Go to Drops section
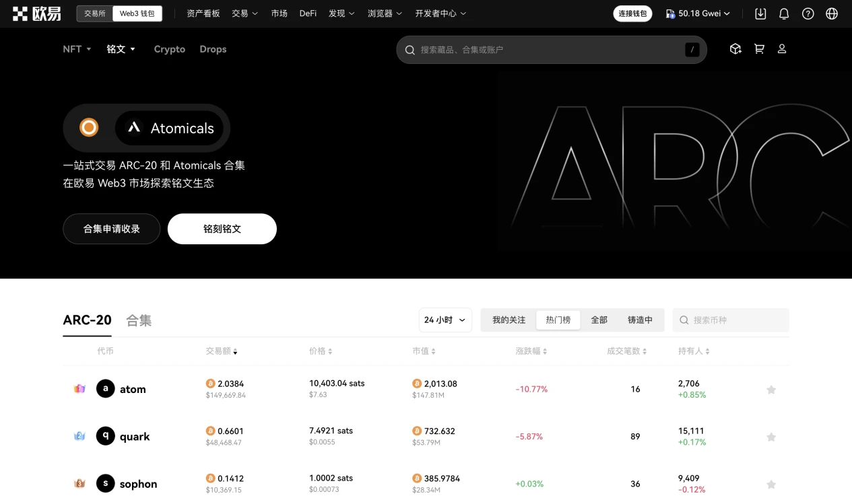The height and width of the screenshot is (504, 852). coord(213,49)
